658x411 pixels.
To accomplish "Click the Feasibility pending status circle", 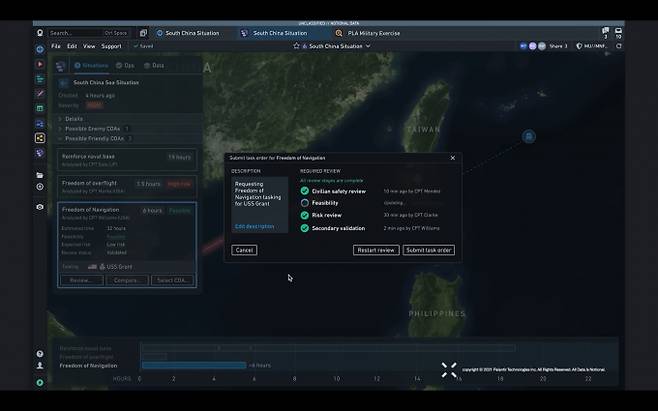I will click(305, 203).
